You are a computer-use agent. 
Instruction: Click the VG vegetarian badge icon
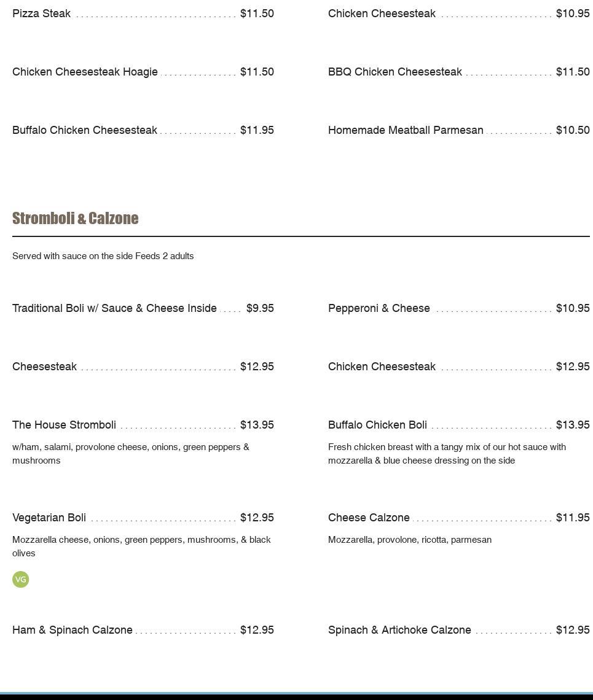point(20,579)
